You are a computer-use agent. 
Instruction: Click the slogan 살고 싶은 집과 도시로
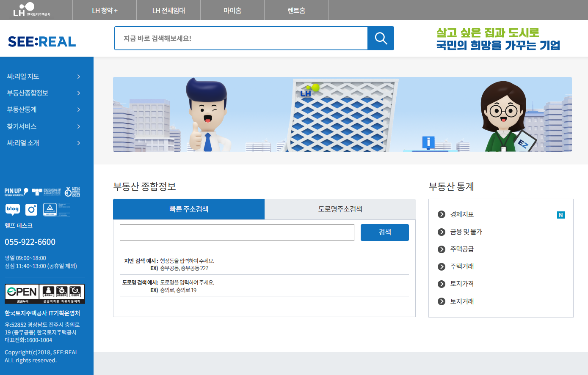[x=488, y=33]
